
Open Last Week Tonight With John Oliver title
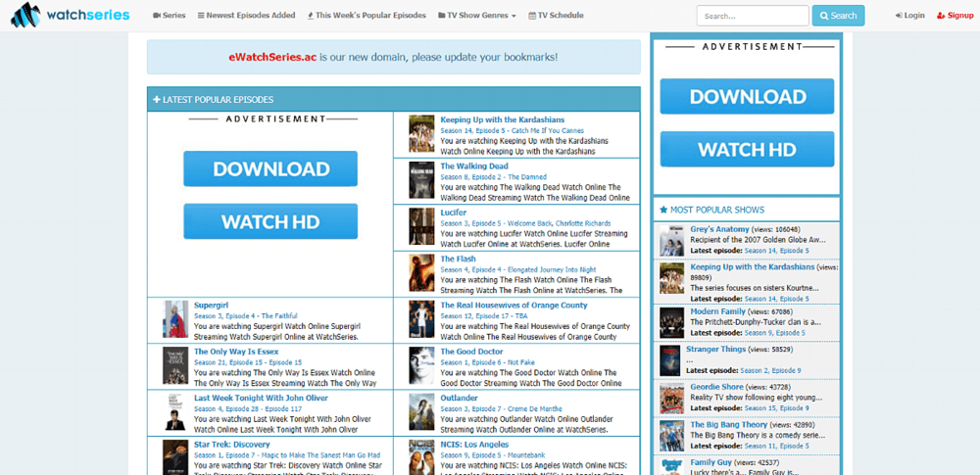[x=262, y=399]
